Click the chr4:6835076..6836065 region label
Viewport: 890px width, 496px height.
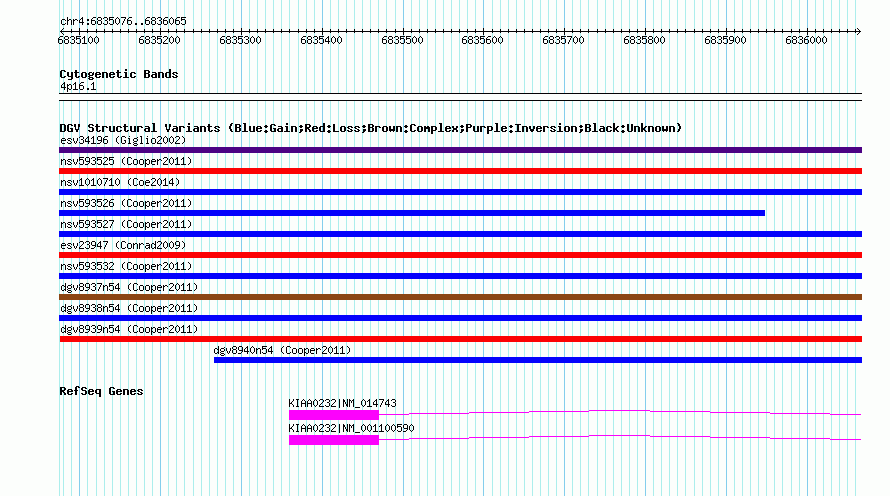123,22
